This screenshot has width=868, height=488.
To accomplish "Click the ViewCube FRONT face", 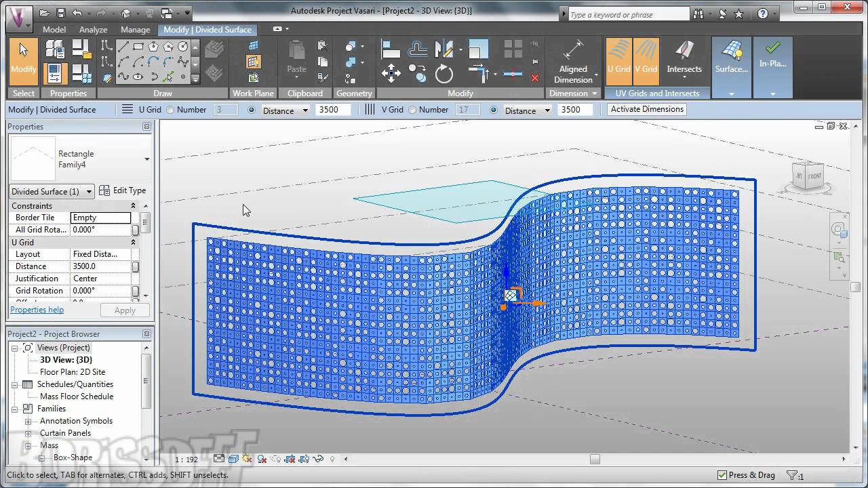I will (814, 176).
